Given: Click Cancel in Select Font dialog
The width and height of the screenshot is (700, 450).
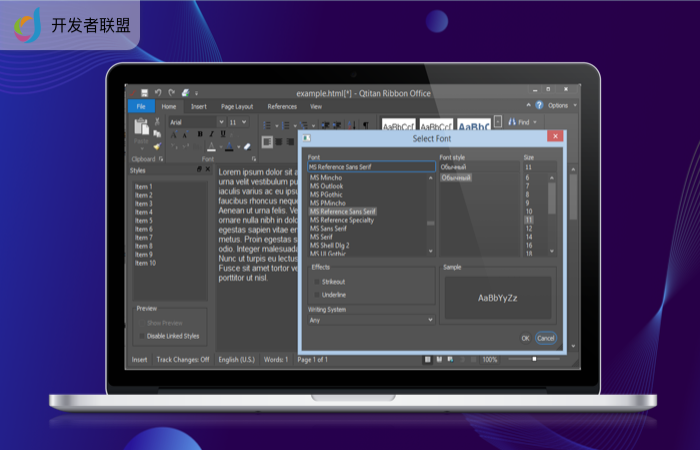Looking at the screenshot, I should coord(545,338).
